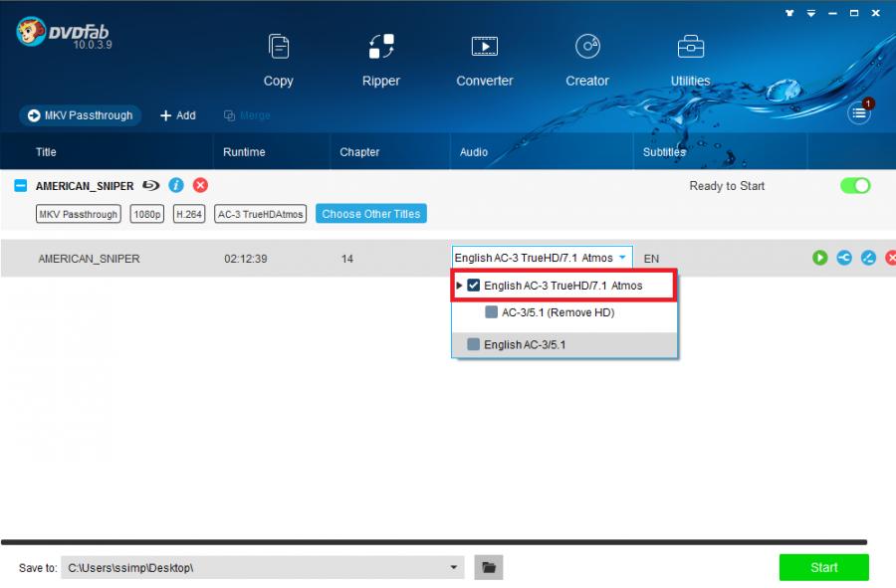Maximize the DVDFab window
The image size is (896, 588).
point(854,13)
